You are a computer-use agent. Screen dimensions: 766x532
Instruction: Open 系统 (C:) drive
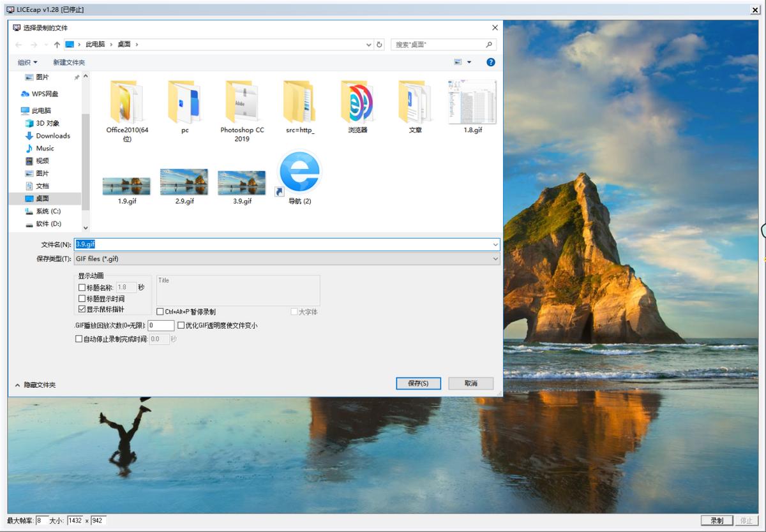click(48, 211)
